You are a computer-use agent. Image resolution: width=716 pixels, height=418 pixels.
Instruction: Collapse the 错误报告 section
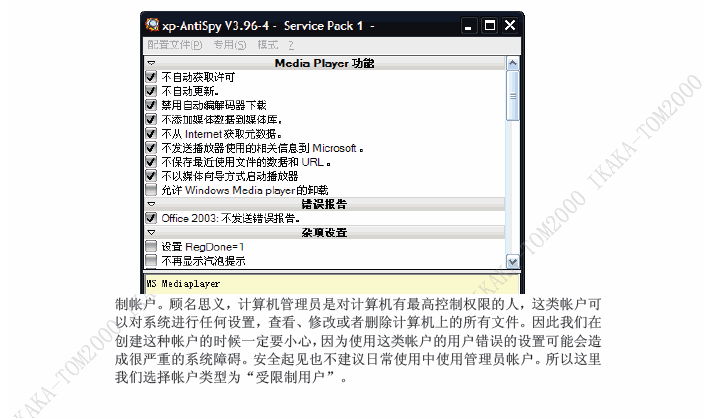(152, 204)
